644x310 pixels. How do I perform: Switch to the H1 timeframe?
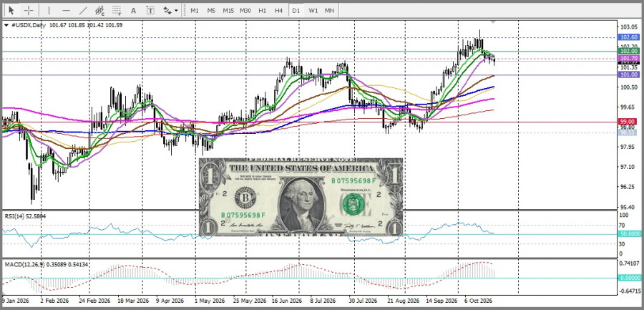[263, 11]
